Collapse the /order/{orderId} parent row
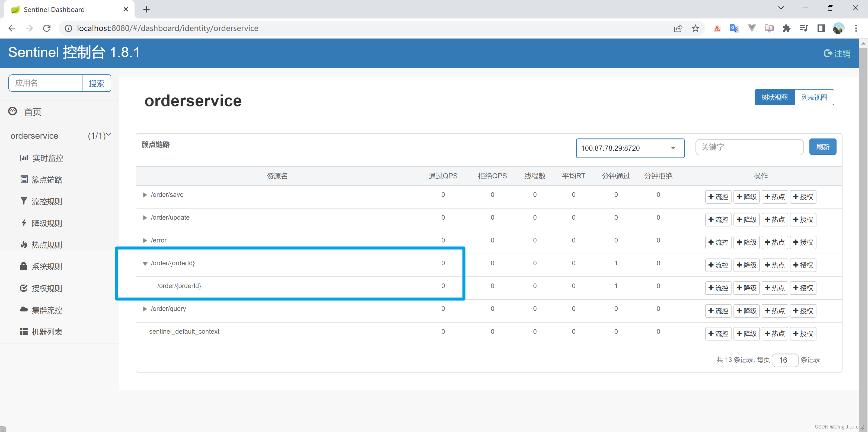Screen dimensions: 868x432 145,263
